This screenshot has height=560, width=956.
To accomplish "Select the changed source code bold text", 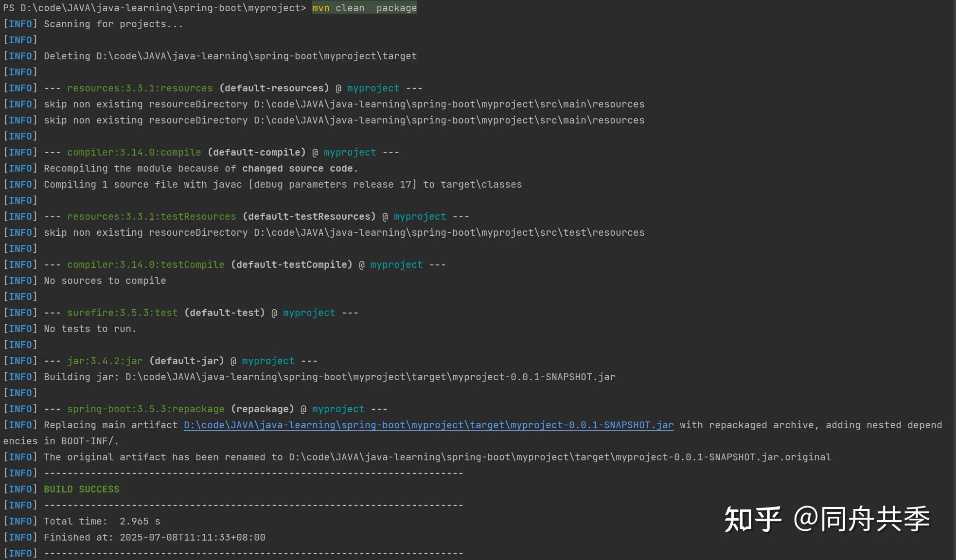I will [299, 168].
